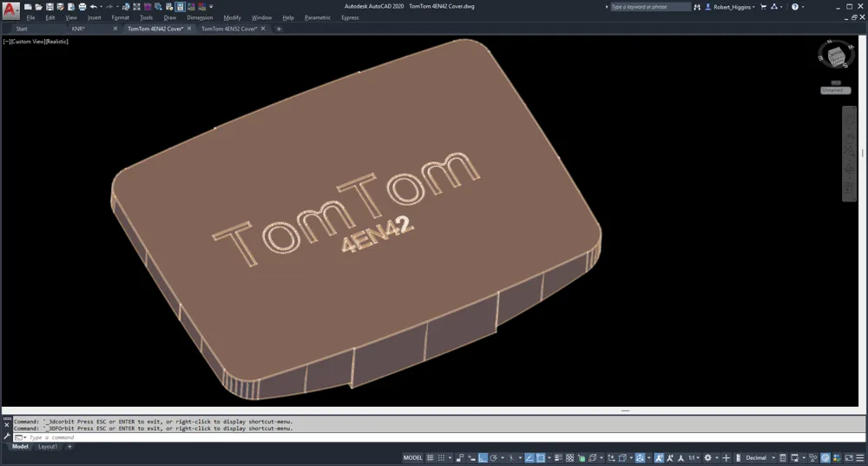Open the workspace switching gear icon
This screenshot has width=868, height=466.
coord(707,457)
